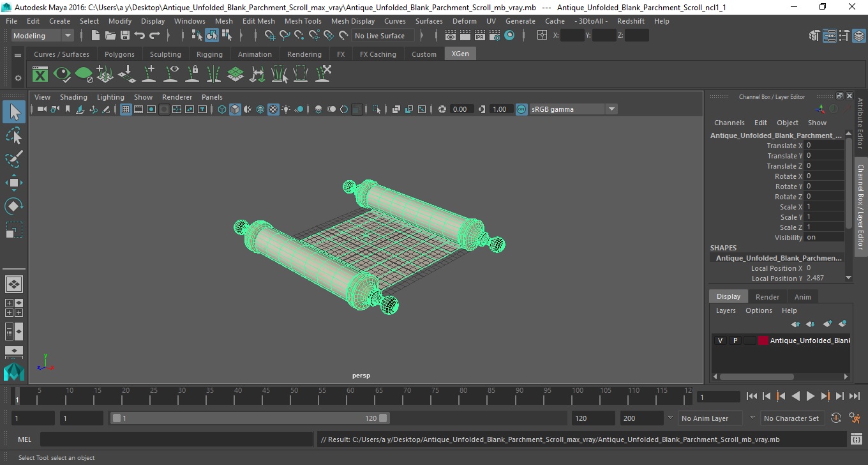The width and height of the screenshot is (868, 465).
Task: Open the sRGB gamma dropdown
Action: click(x=573, y=109)
